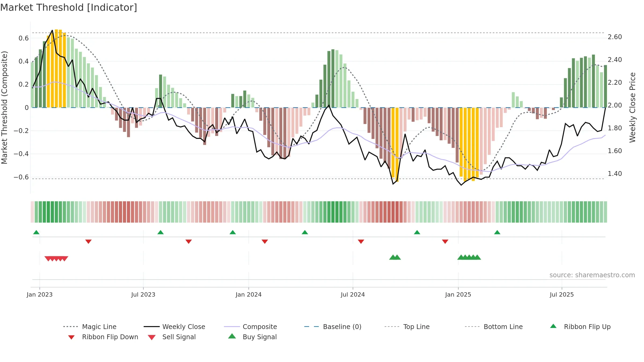Click the Sell Signal cluster in early 2023

pyautogui.click(x=56, y=258)
